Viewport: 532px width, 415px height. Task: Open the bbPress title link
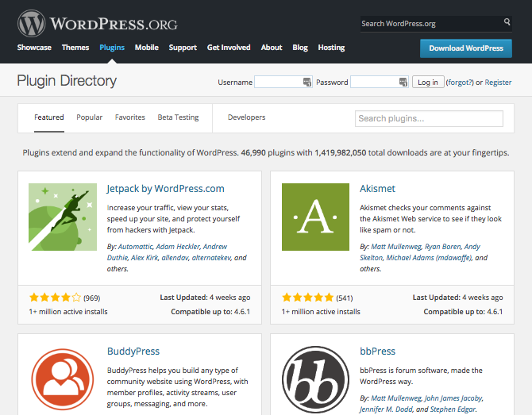(378, 352)
